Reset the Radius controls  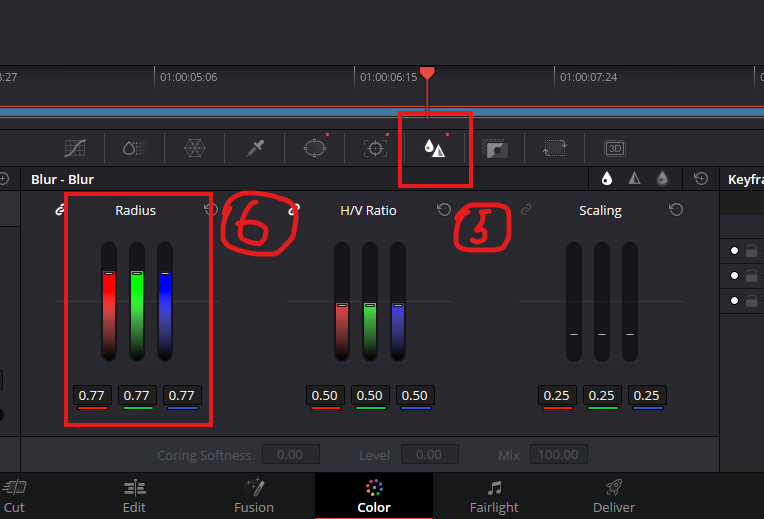209,210
